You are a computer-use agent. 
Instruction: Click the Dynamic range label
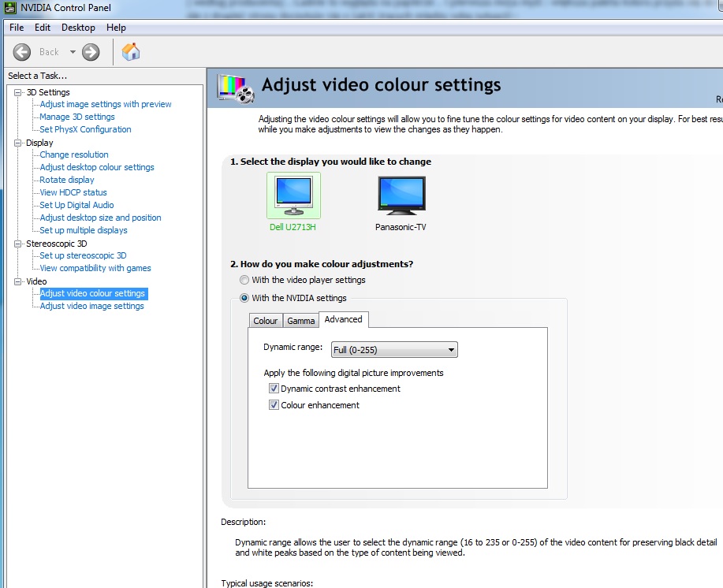[x=293, y=347]
